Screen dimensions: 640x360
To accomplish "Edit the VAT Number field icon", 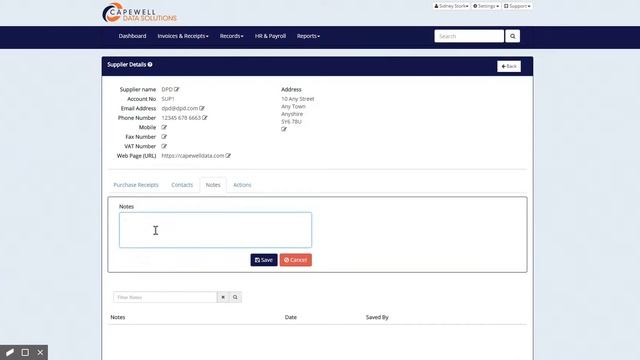I will (x=164, y=146).
